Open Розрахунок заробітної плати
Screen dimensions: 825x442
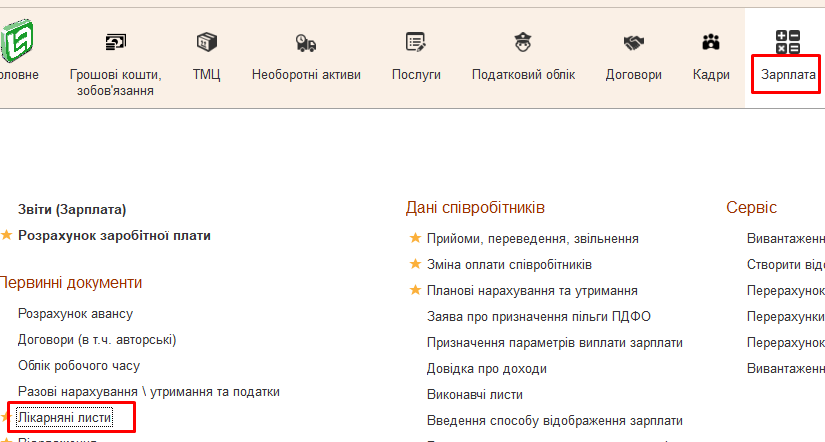[114, 235]
